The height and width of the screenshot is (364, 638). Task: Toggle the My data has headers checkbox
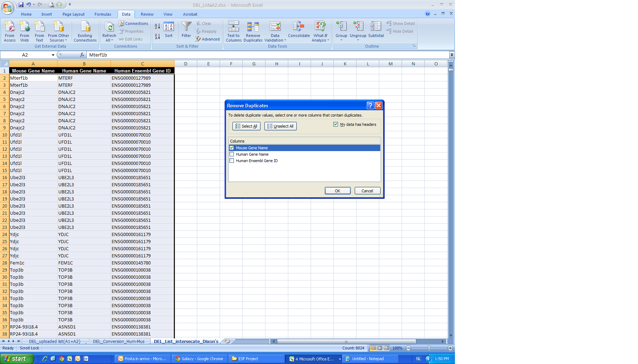(x=336, y=124)
